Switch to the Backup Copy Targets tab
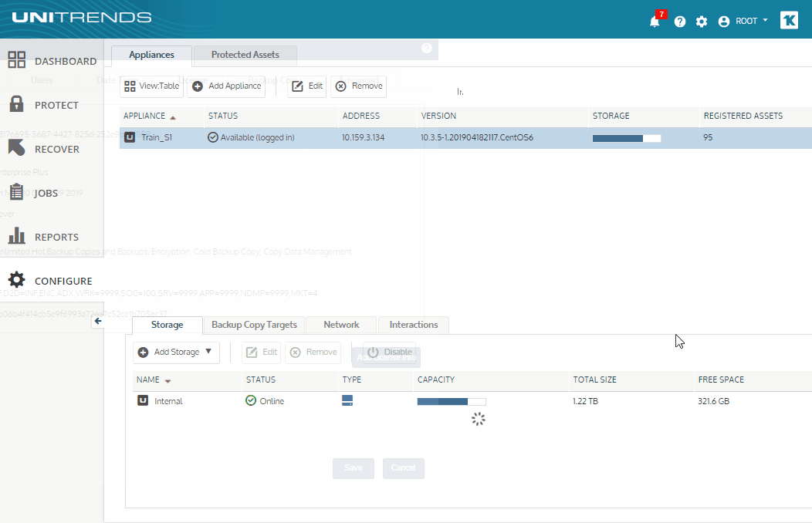812x523 pixels. click(254, 325)
